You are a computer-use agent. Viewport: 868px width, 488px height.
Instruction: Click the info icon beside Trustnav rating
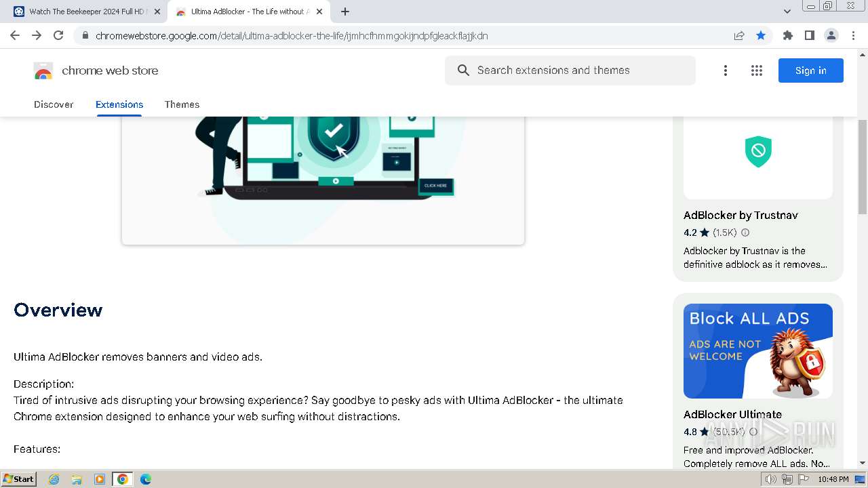(745, 232)
